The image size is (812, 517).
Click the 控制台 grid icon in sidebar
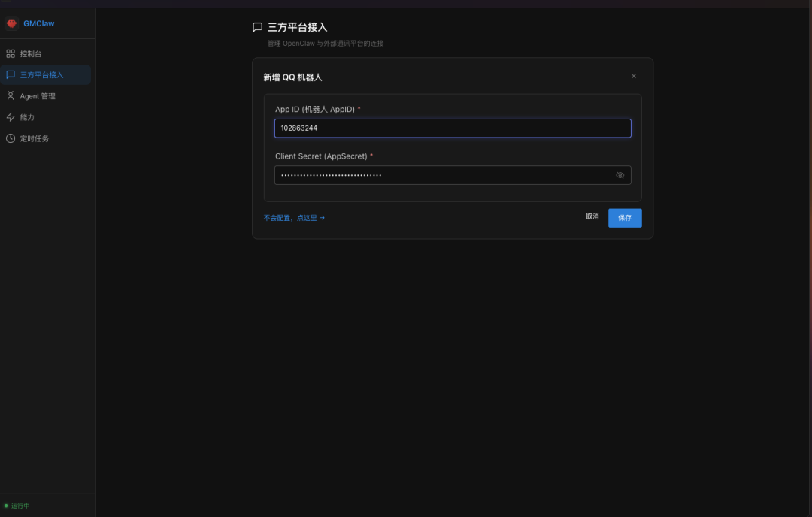(11, 53)
